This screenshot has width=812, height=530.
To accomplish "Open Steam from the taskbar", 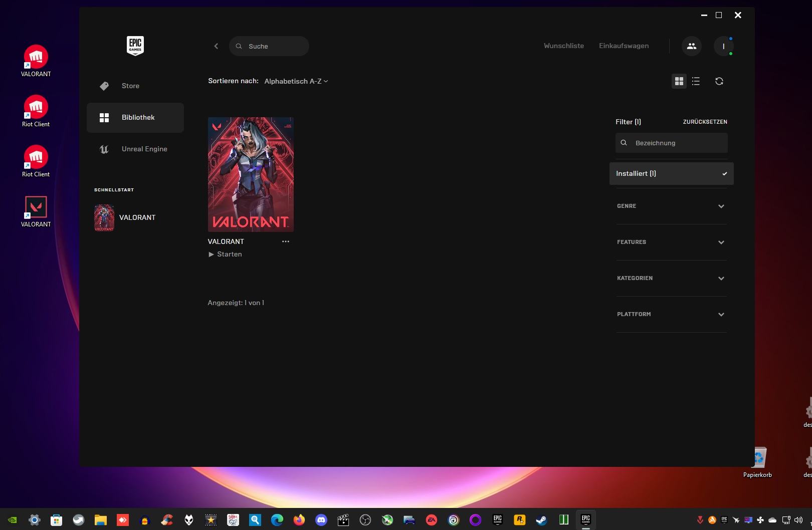I will click(541, 520).
